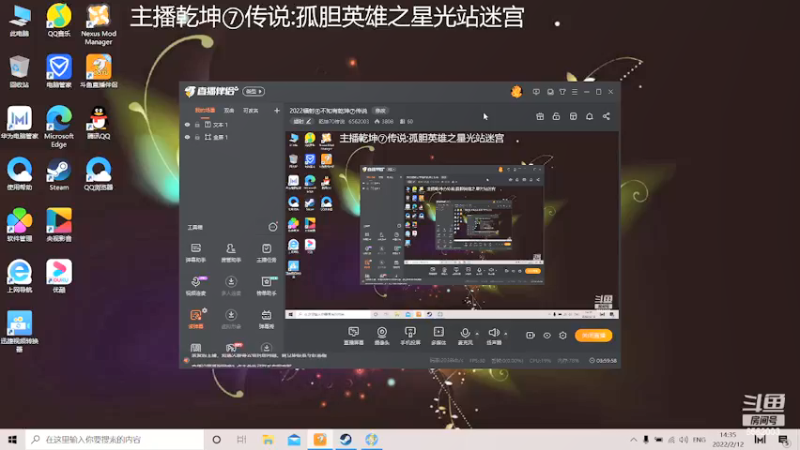This screenshot has width=800, height=450.
Task: Toggle the lock on the 文本 1 source
Action: click(197, 124)
